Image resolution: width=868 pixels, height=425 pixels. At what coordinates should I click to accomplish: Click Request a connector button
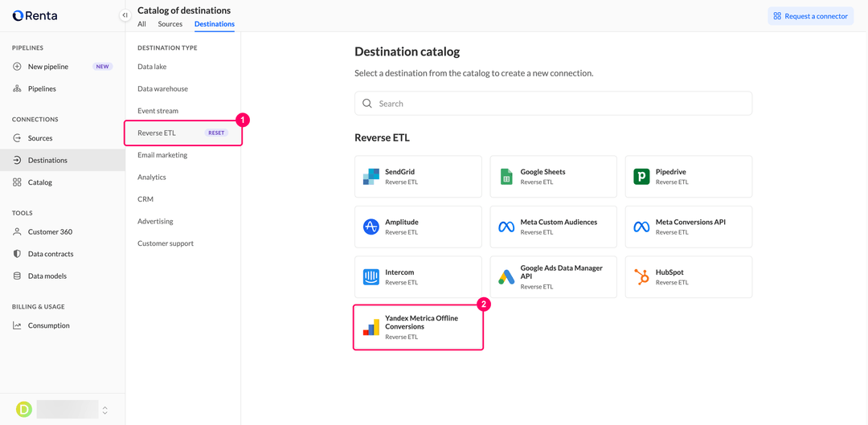click(x=810, y=16)
